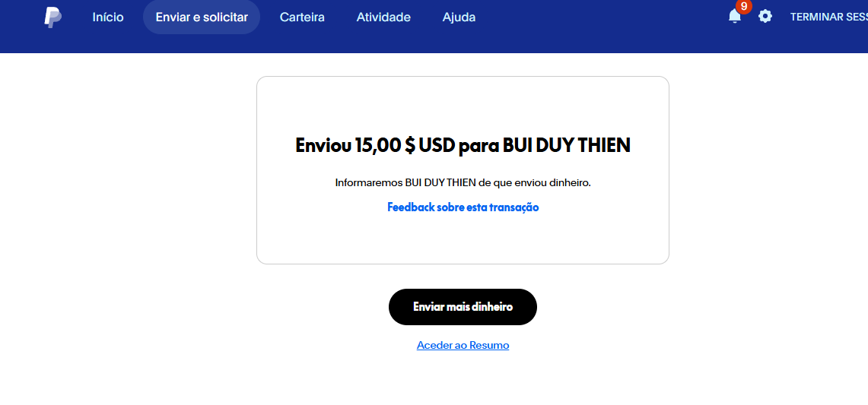Go to the Início tab

tap(108, 17)
